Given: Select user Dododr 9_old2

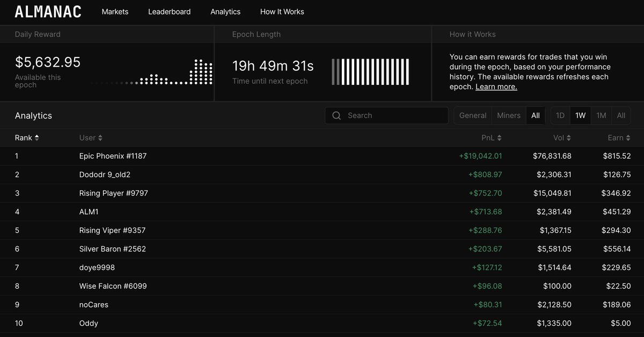Looking at the screenshot, I should (x=105, y=174).
